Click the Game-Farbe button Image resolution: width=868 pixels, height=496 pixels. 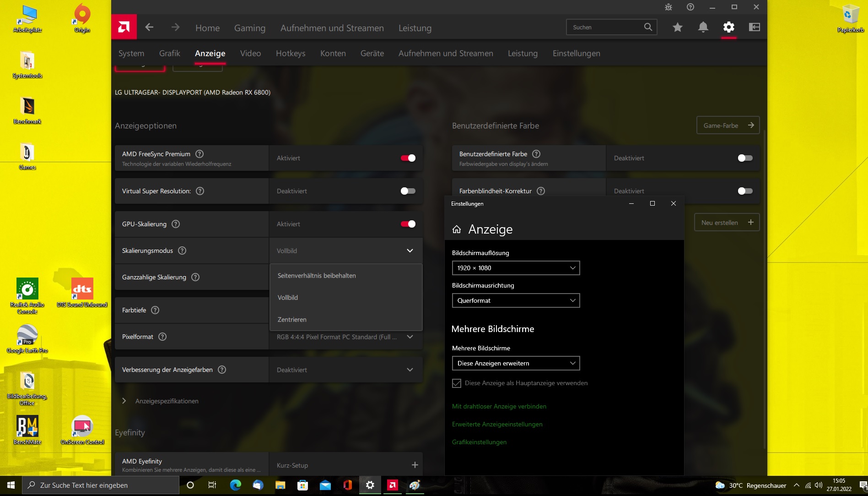tap(728, 125)
